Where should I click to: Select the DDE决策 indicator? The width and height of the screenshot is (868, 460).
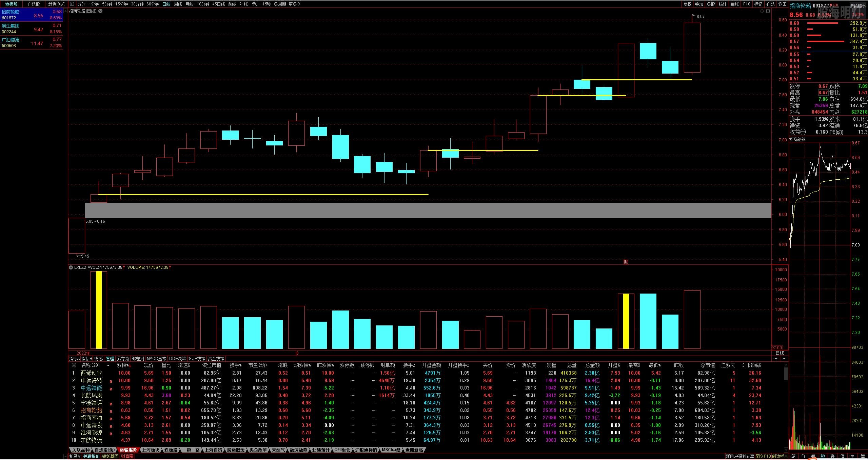[x=178, y=359]
